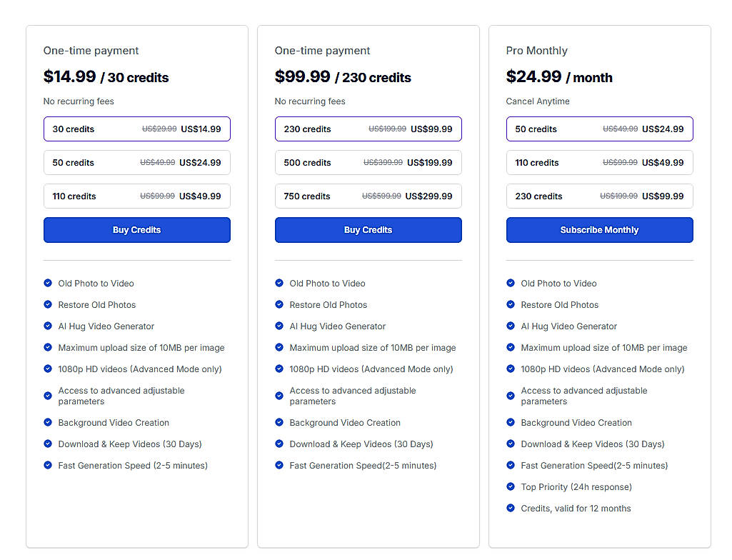Click checkmark beside Old Photo to Video in Pro Monthly card
The height and width of the screenshot is (560, 732).
(x=510, y=283)
